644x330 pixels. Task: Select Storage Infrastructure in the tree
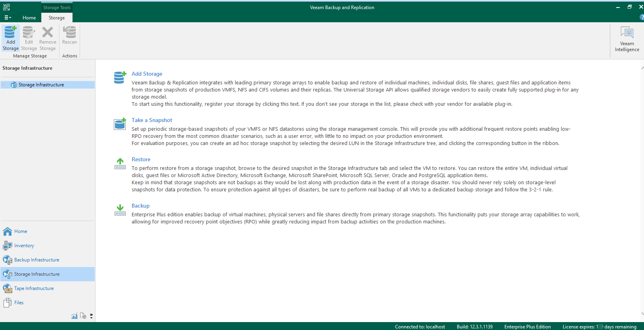coord(48,85)
